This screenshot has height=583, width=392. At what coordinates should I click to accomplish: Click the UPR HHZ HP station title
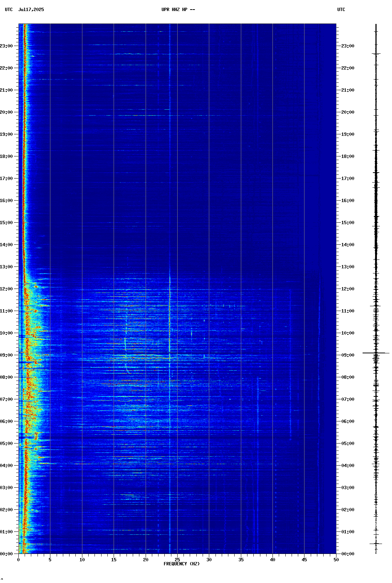click(178, 10)
